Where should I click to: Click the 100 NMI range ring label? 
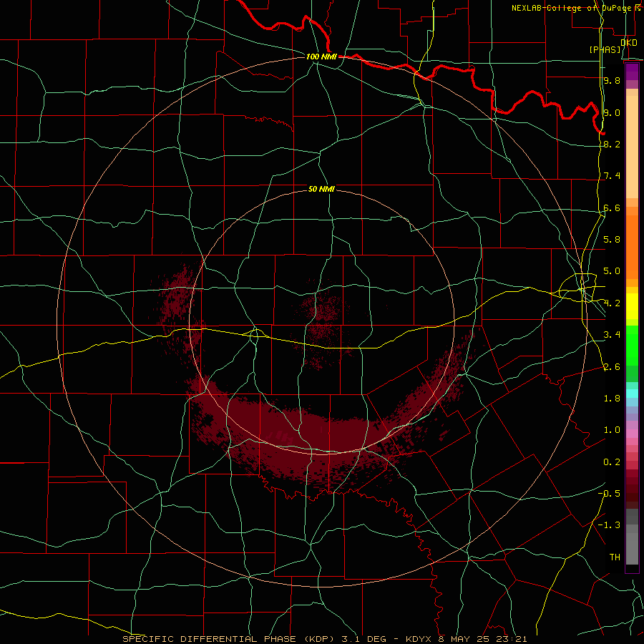pyautogui.click(x=321, y=57)
